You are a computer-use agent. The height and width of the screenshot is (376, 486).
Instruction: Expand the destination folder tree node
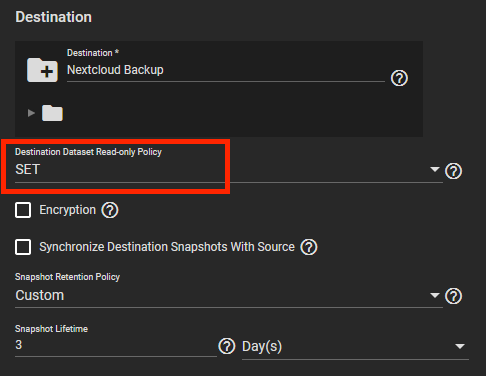click(31, 113)
